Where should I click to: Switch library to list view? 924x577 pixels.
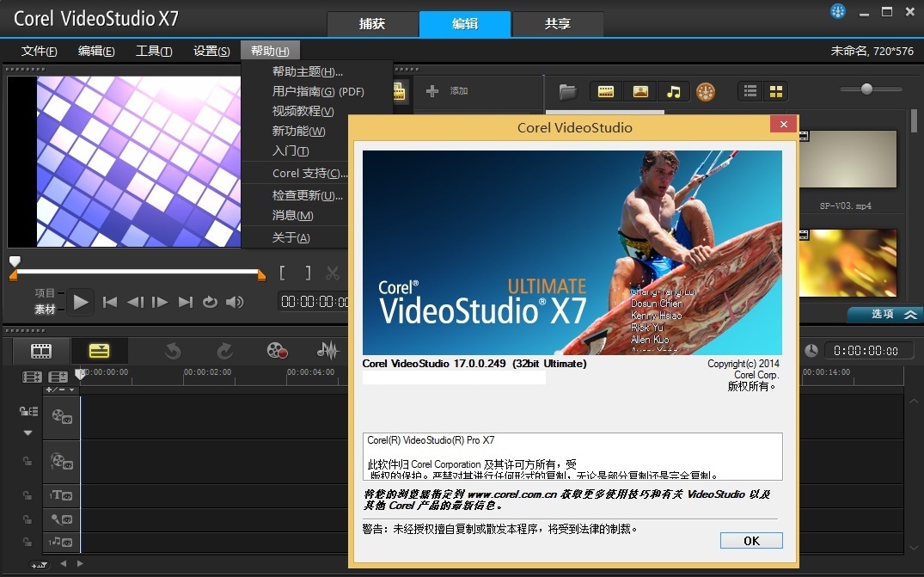point(750,91)
